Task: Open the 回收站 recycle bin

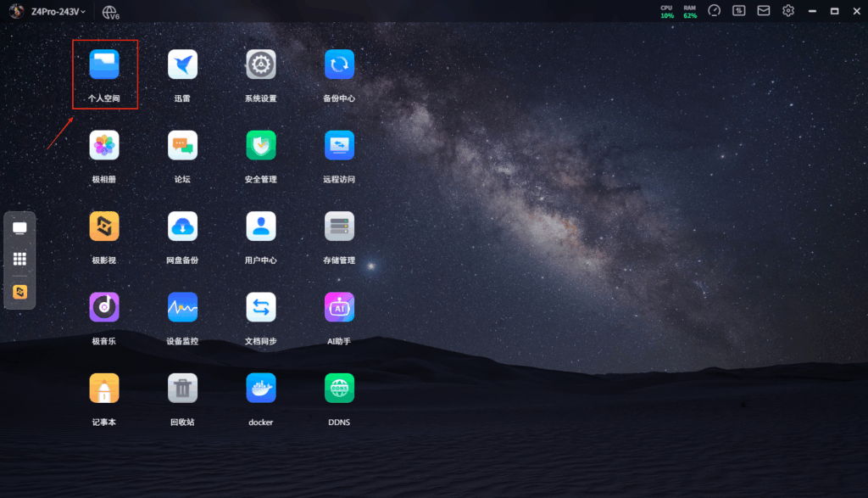Action: pos(182,388)
